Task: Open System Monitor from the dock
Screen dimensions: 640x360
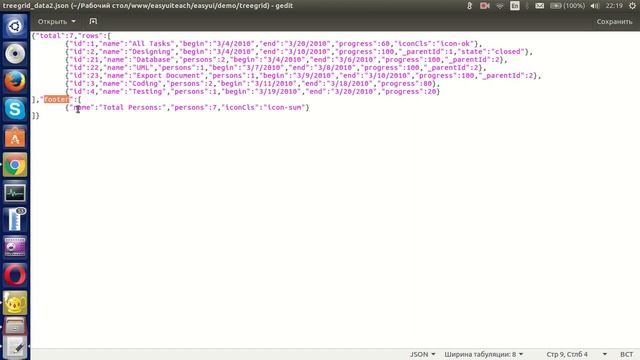Action: pyautogui.click(x=15, y=192)
